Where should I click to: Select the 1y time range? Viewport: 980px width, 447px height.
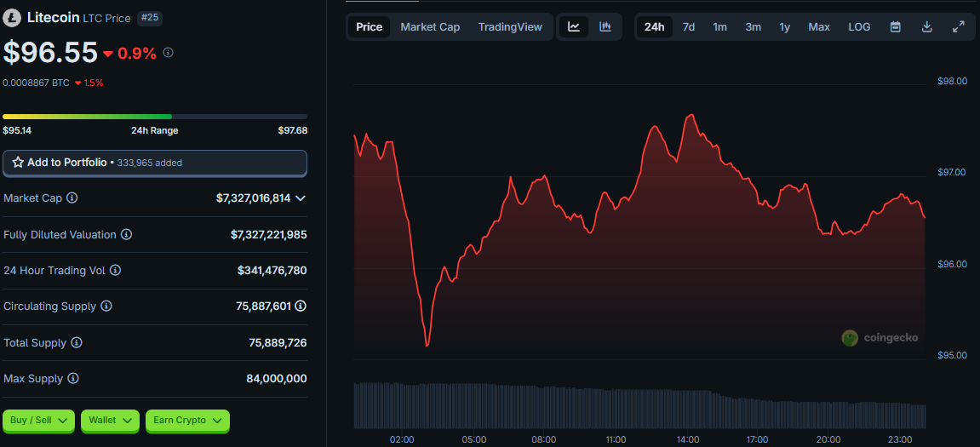click(785, 27)
